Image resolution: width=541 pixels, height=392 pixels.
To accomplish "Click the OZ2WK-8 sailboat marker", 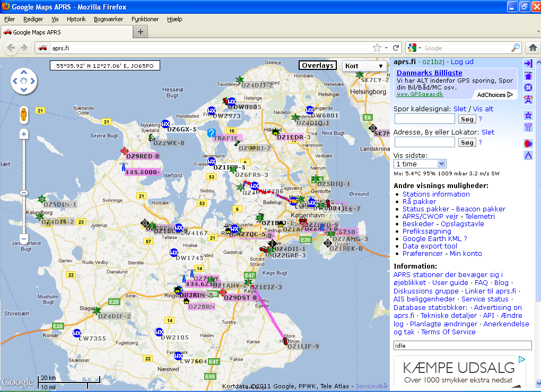I will [x=152, y=138].
